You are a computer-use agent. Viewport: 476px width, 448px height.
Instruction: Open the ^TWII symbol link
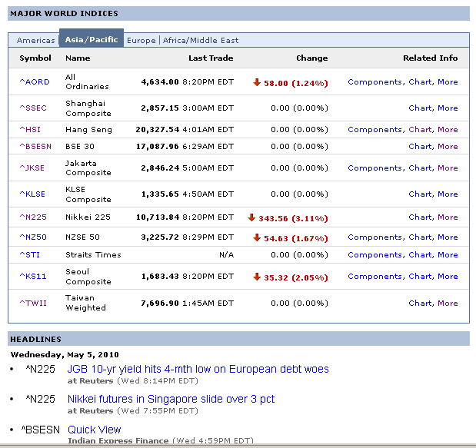coord(33,303)
